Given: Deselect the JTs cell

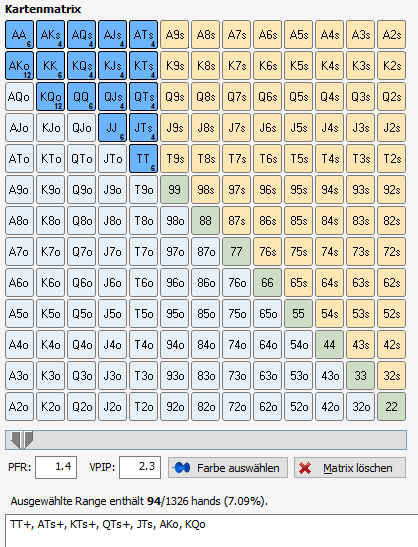Looking at the screenshot, I should point(143,128).
